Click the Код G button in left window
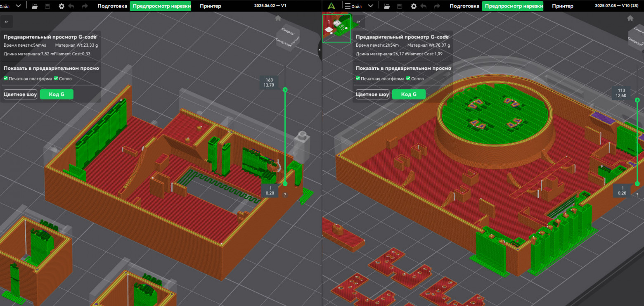This screenshot has height=306, width=644. click(57, 94)
